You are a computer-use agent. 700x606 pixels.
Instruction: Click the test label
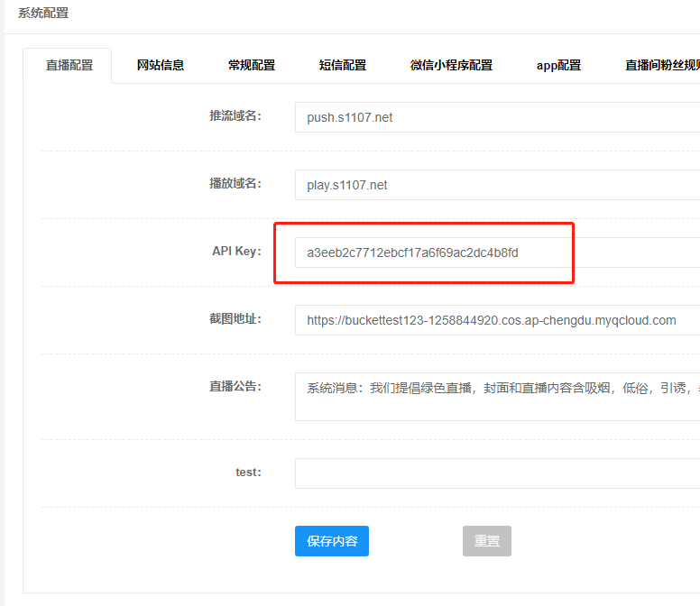[x=248, y=473]
